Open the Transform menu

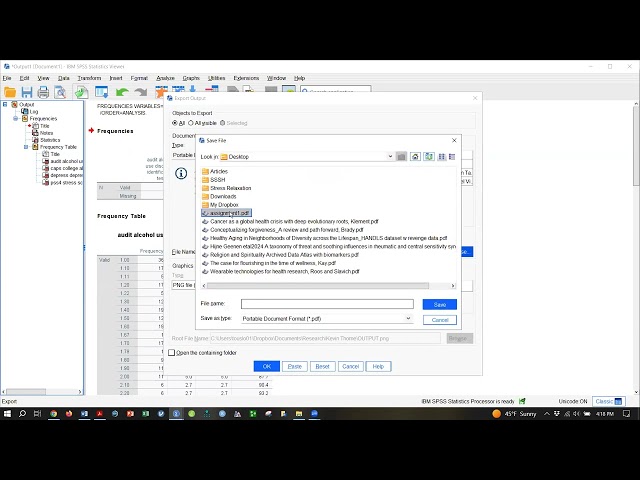pos(89,78)
